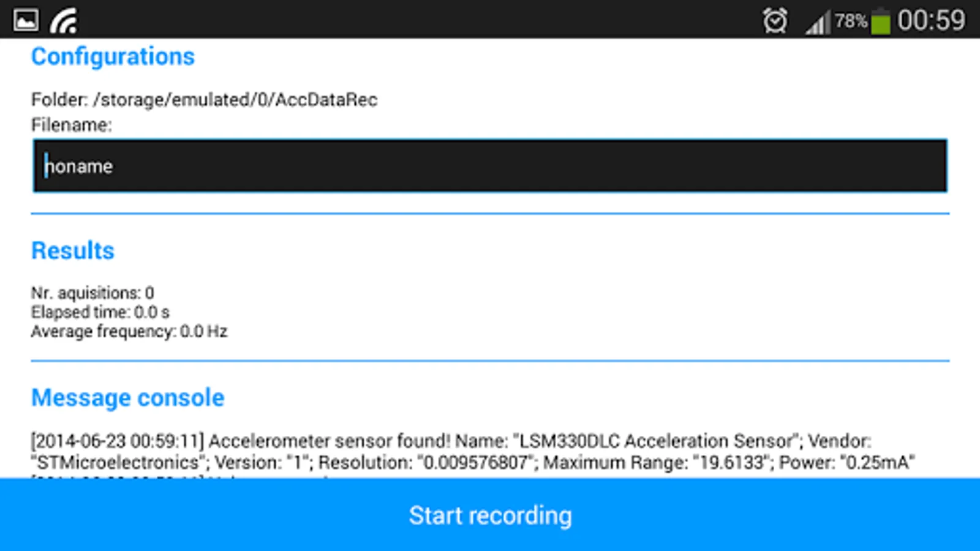980x551 pixels.
Task: Tap the Elapsed time 0.0 s line
Action: coord(100,312)
